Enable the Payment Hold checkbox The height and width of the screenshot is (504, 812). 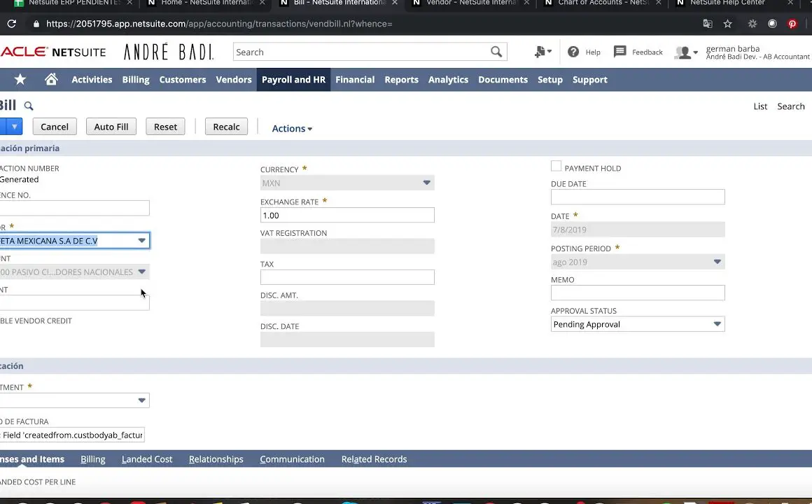coord(556,167)
